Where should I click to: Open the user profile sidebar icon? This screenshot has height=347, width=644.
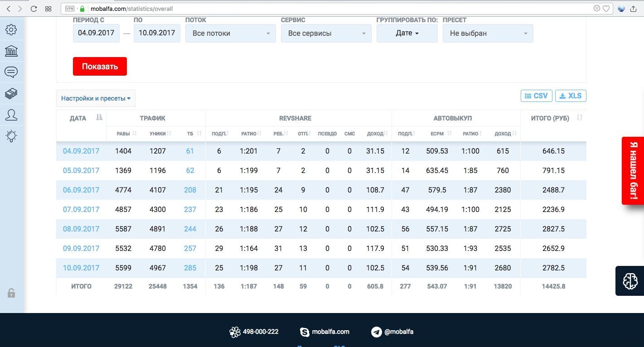pyautogui.click(x=11, y=115)
